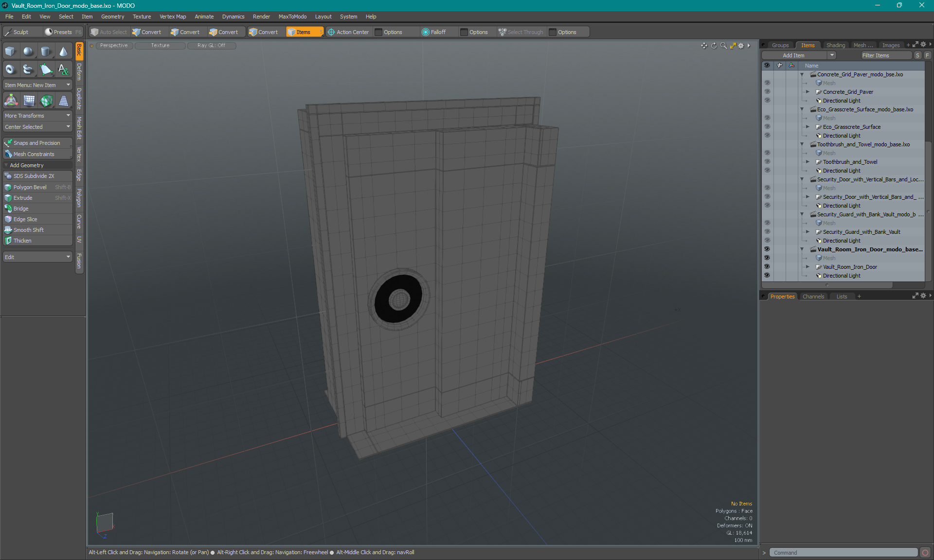Image resolution: width=934 pixels, height=560 pixels.
Task: Click the Perspective viewport label
Action: coord(114,46)
